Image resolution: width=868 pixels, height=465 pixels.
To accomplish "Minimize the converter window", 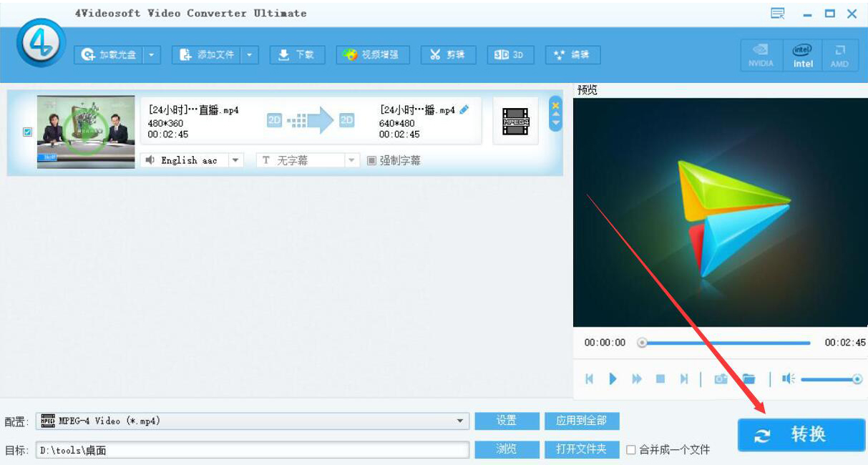I will point(808,14).
